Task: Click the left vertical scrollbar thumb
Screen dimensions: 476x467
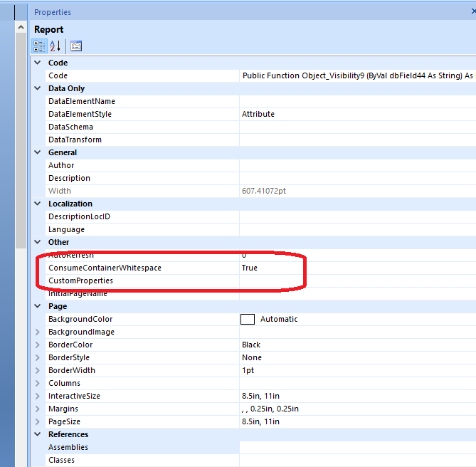Action: 21,140
